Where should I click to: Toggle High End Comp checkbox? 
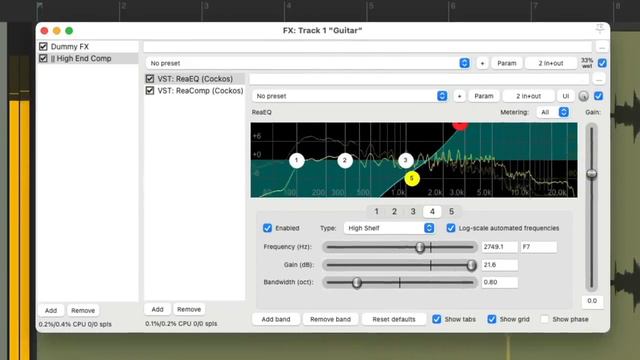43,58
